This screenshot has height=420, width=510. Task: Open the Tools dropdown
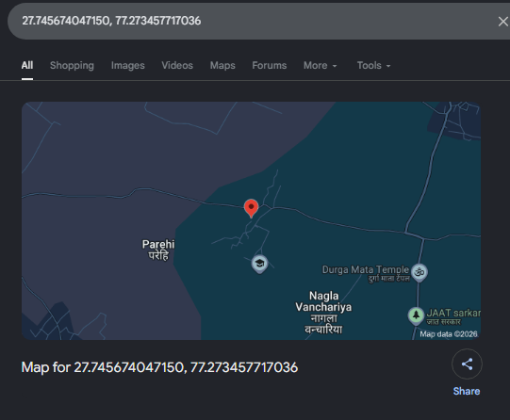[x=373, y=65]
